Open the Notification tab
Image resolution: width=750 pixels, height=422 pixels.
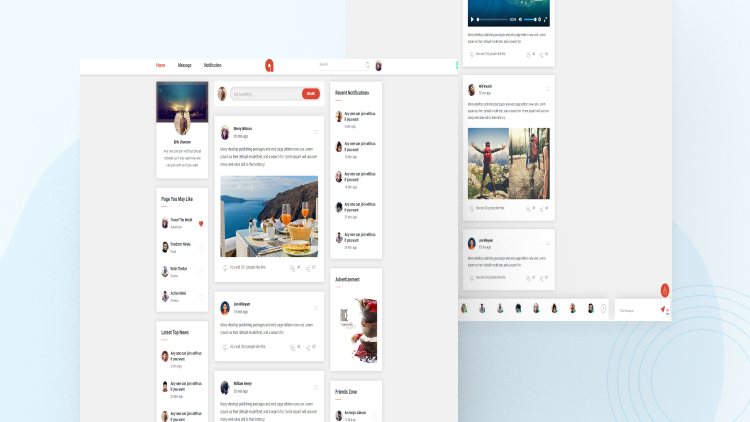(x=213, y=65)
